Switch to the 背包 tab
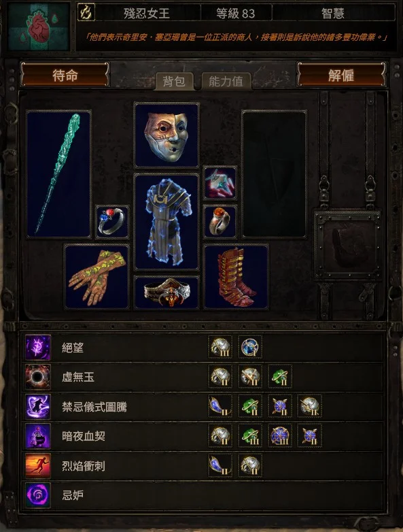This screenshot has height=532, width=403. (174, 82)
